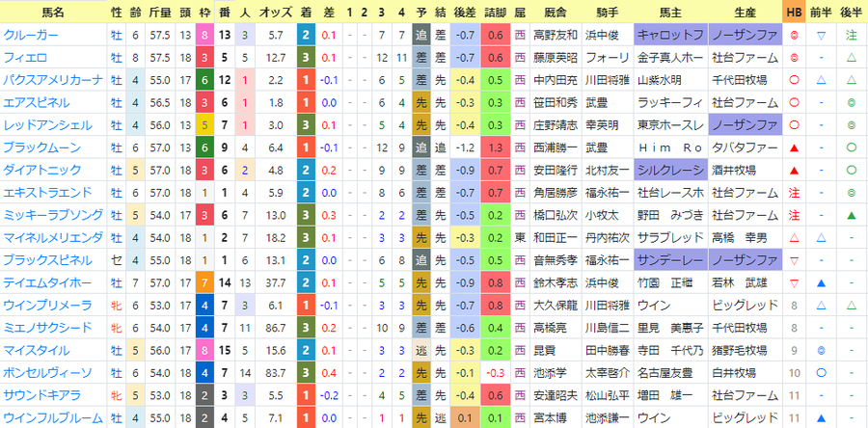Click the パクスアメリカーナ horse name
Image resolution: width=868 pixels, height=428 pixels.
point(53,80)
